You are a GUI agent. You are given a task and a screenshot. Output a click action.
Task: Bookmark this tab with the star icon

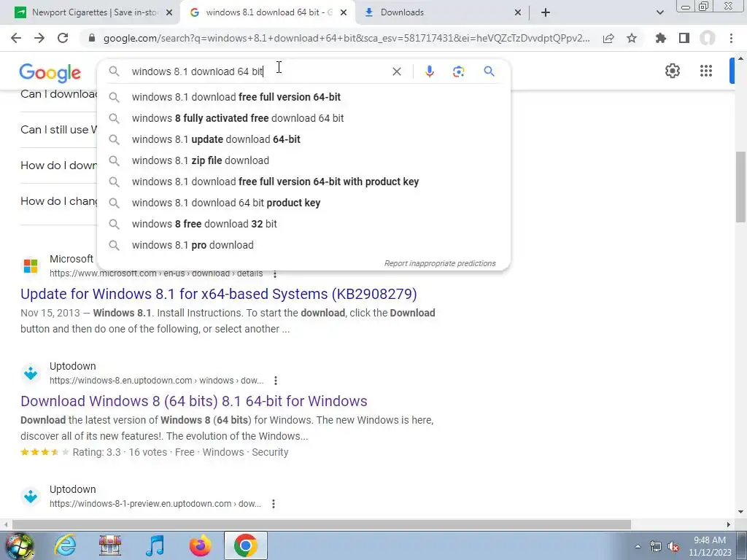click(x=632, y=38)
